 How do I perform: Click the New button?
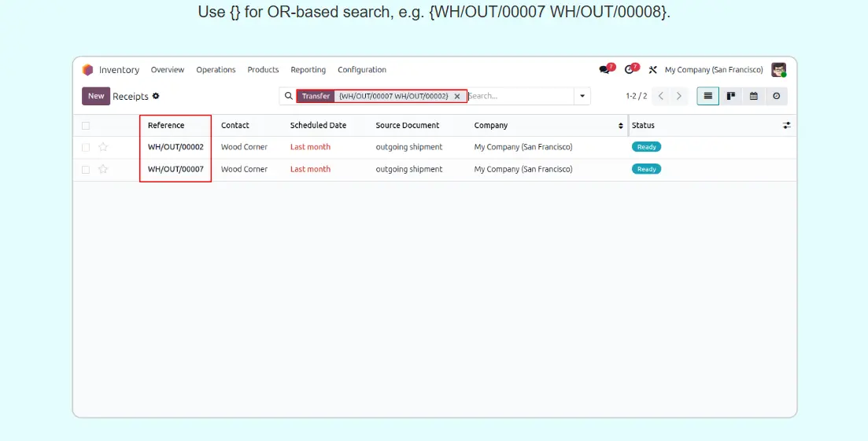click(x=96, y=96)
